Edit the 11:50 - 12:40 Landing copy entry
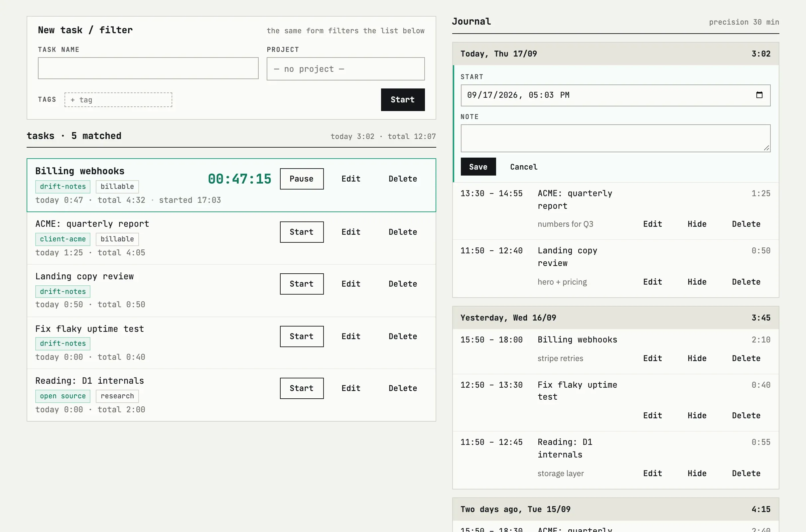The height and width of the screenshot is (532, 806). pos(652,282)
